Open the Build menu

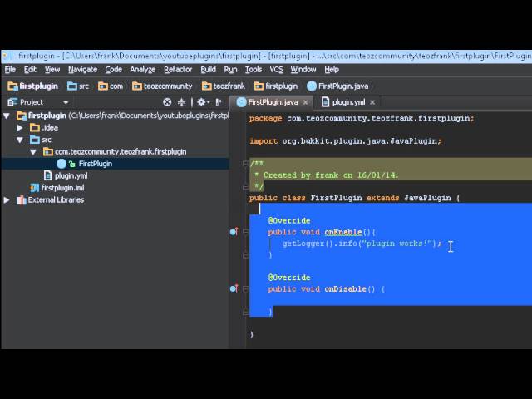[x=208, y=70]
